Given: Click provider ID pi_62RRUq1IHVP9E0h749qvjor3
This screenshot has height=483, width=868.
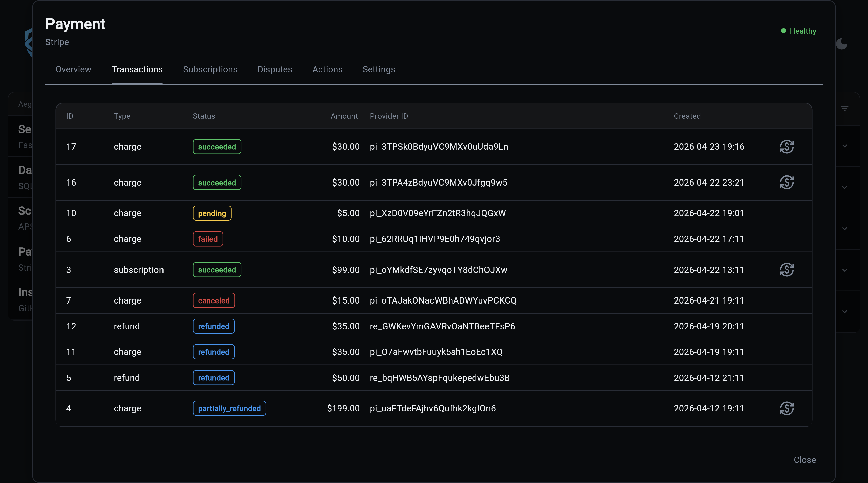Looking at the screenshot, I should click(435, 239).
